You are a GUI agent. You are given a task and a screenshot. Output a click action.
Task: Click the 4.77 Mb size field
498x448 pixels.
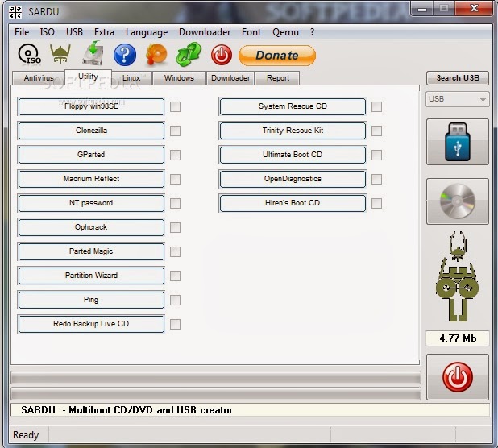tap(458, 338)
